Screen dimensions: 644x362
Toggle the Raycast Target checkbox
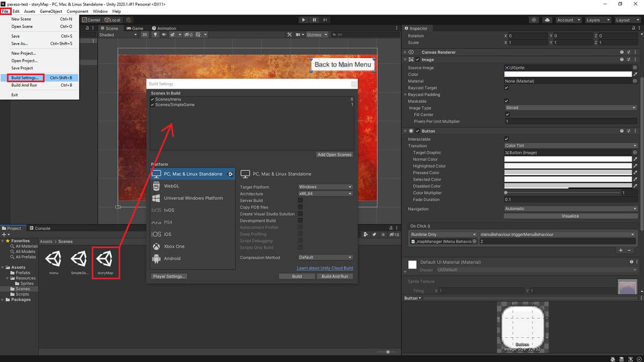pos(506,88)
